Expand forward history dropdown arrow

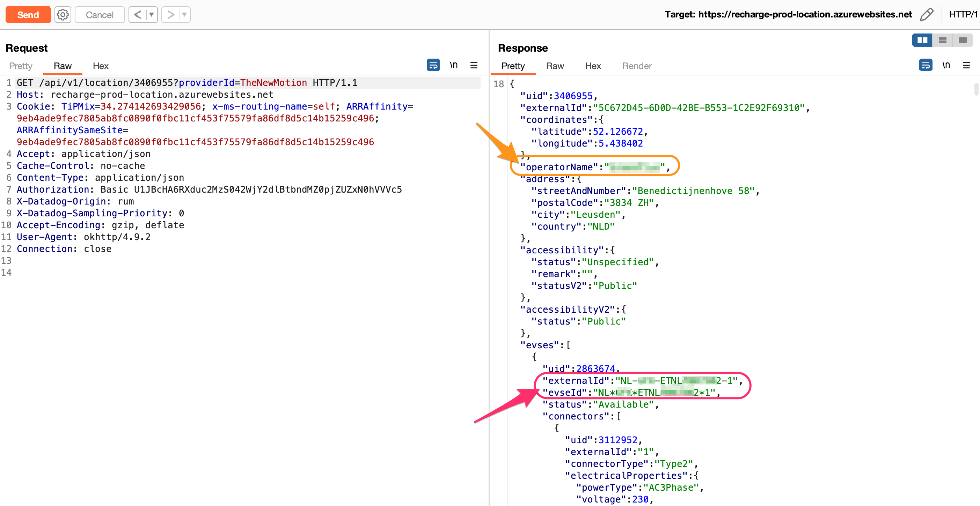coord(184,15)
